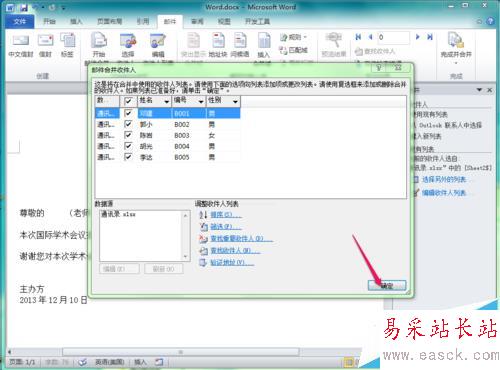Go to last record arrow
The image size is (500, 370).
pyautogui.click(x=430, y=37)
